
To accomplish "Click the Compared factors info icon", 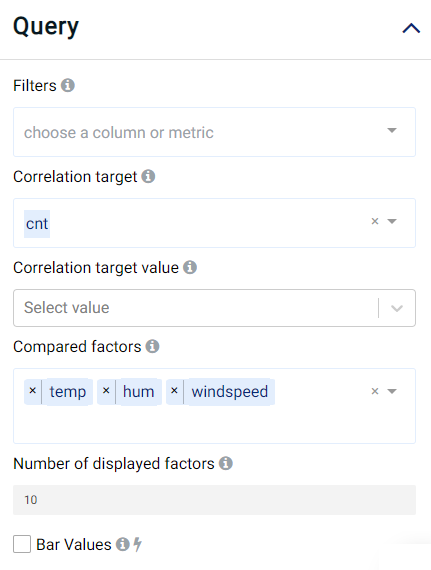I will tap(152, 346).
